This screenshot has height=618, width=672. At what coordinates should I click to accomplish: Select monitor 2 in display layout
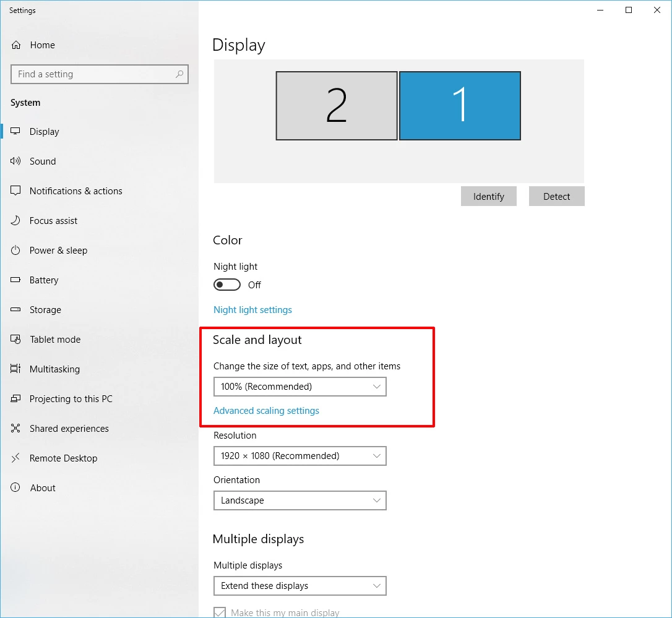coord(337,105)
